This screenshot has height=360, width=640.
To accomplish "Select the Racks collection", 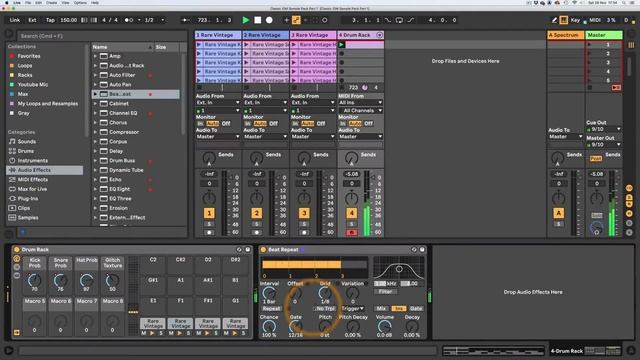I will 24,75.
